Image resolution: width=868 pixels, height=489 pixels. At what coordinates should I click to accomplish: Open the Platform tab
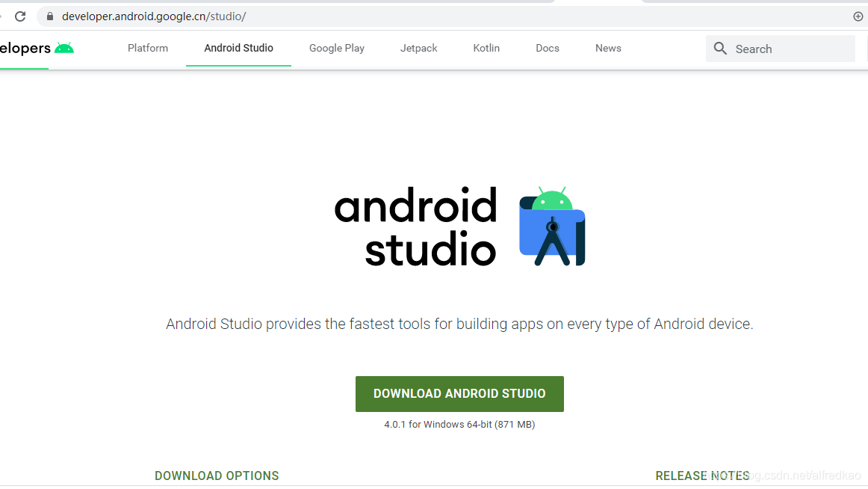coord(148,48)
